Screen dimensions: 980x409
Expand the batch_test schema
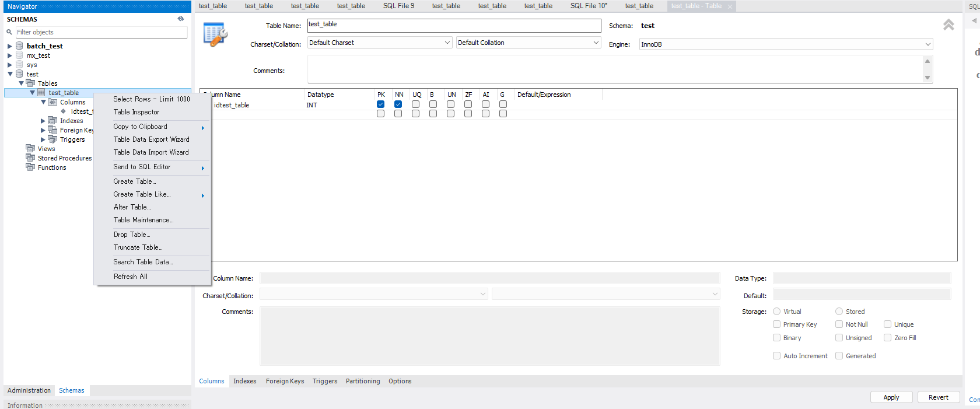pyautogui.click(x=10, y=46)
